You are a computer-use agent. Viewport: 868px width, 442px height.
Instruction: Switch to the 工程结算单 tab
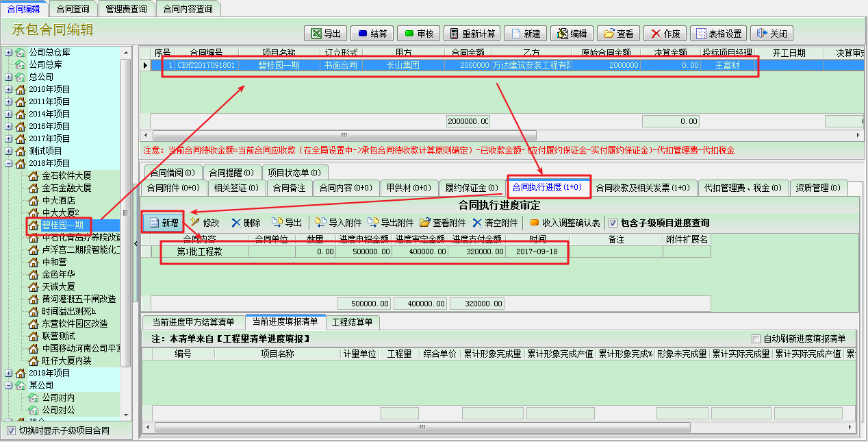(x=352, y=322)
